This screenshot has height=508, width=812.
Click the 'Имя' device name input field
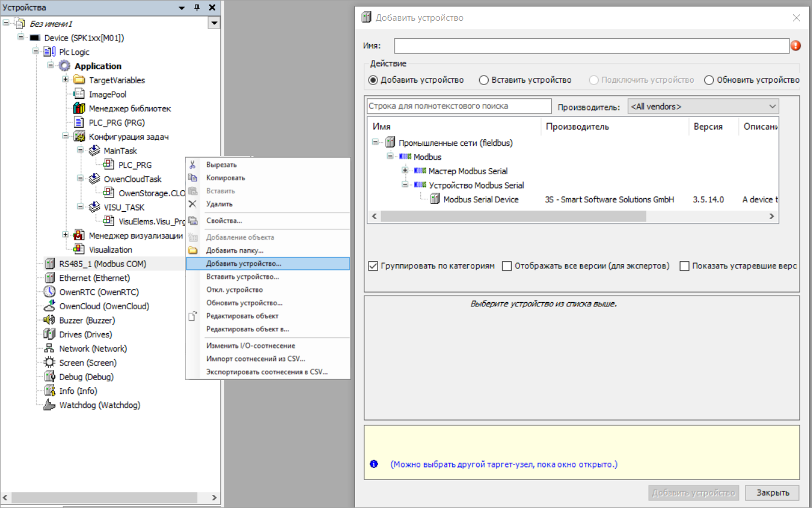[591, 46]
